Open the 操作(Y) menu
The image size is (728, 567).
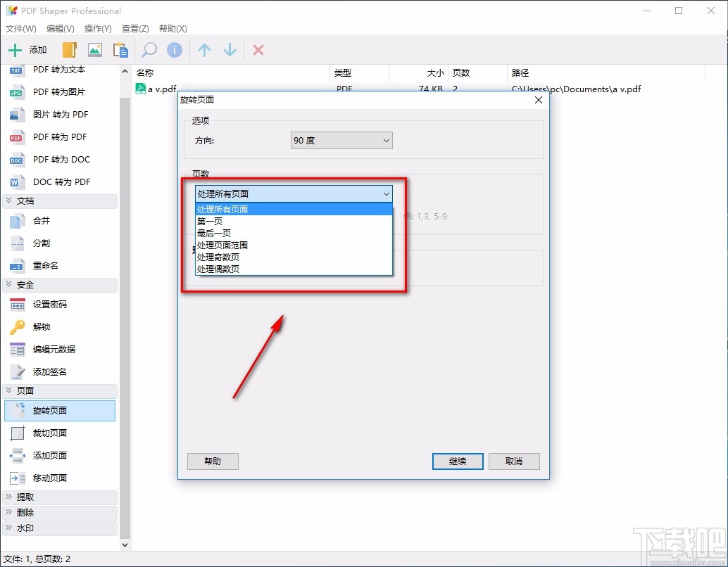point(98,28)
